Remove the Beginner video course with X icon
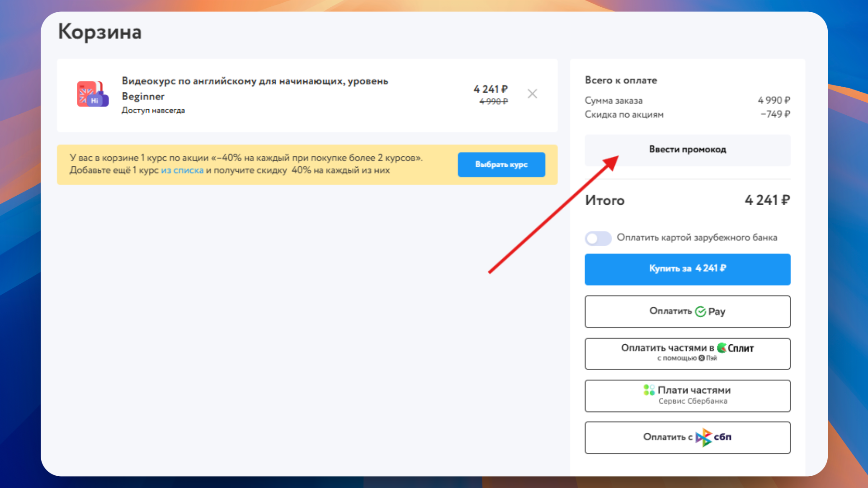 (532, 94)
